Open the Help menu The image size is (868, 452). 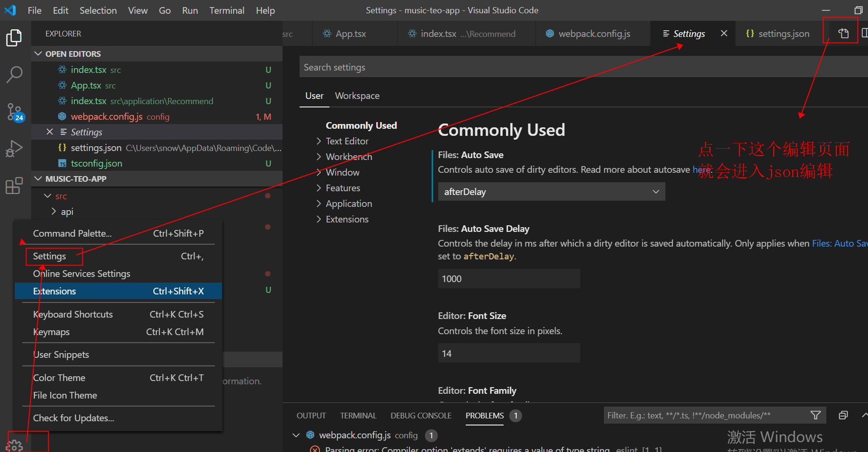tap(265, 10)
